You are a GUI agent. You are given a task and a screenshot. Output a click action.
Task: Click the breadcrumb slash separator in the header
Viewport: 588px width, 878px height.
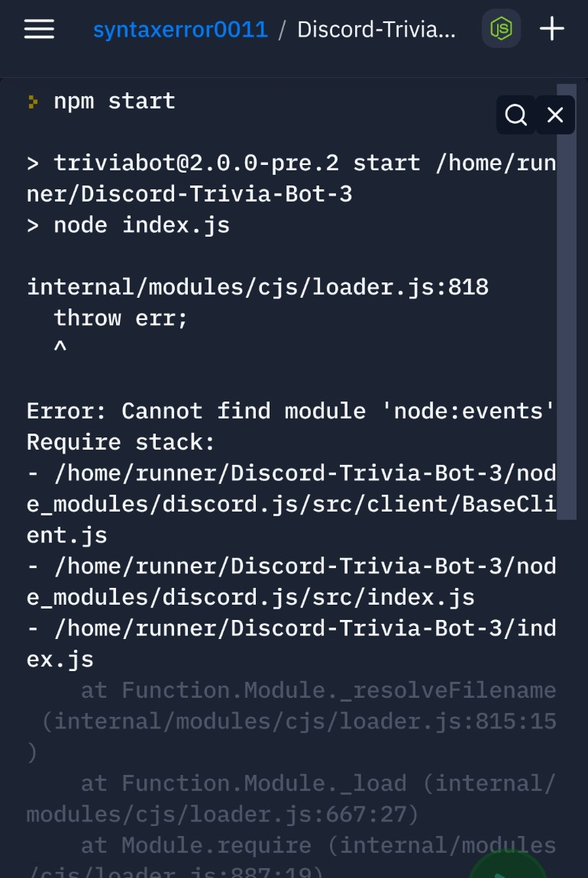(283, 28)
